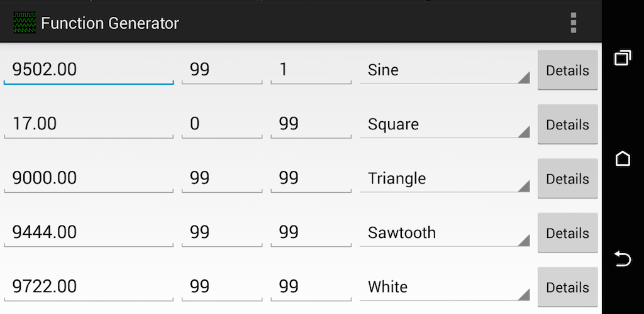This screenshot has height=314, width=644.
Task: Expand the Triangle waveform selector
Action: [x=444, y=178]
